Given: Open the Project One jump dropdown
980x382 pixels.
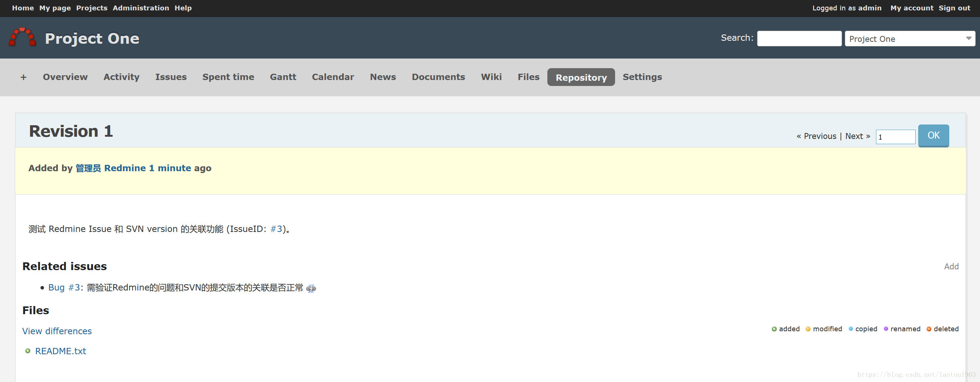Looking at the screenshot, I should [910, 39].
